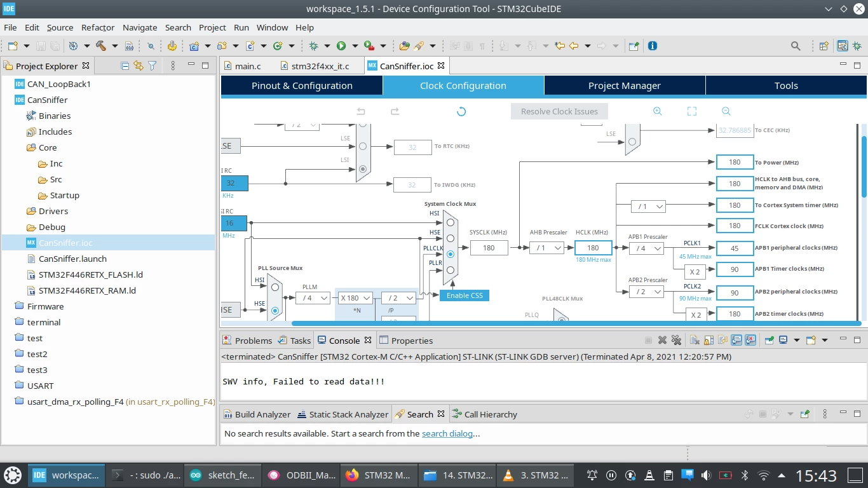
Task: Open the PLL N multiplier X 180 dropdown
Action: tap(355, 298)
